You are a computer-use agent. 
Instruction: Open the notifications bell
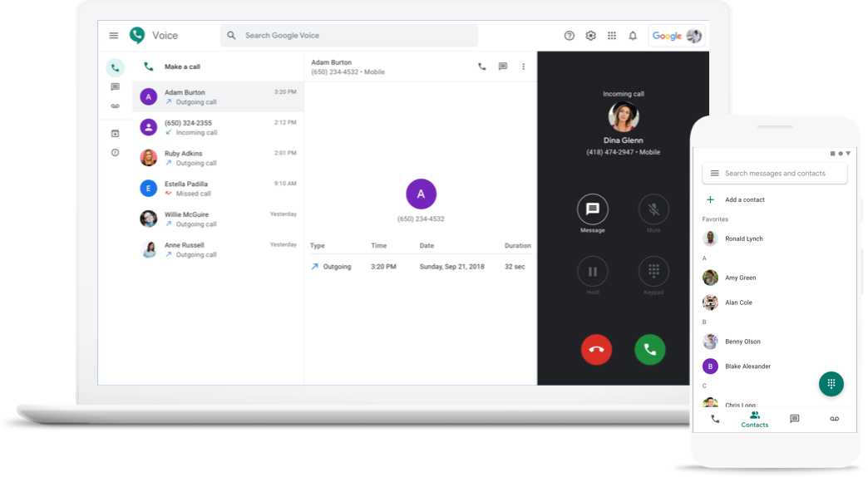tap(633, 36)
